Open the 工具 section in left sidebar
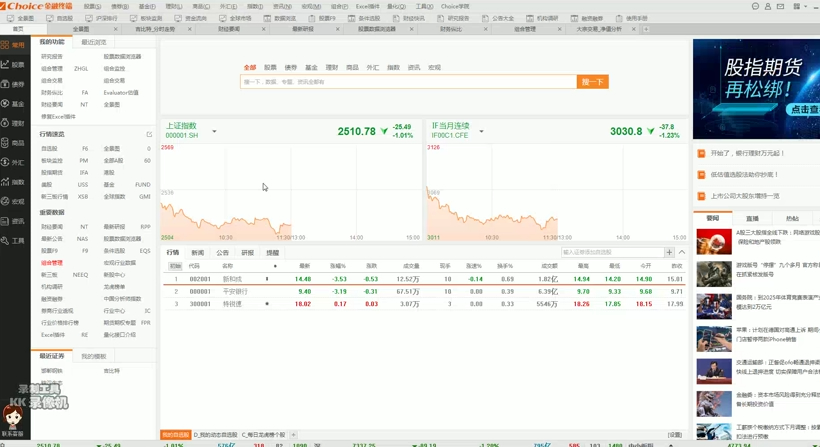Viewport: 820px width, 447px height. [x=14, y=240]
